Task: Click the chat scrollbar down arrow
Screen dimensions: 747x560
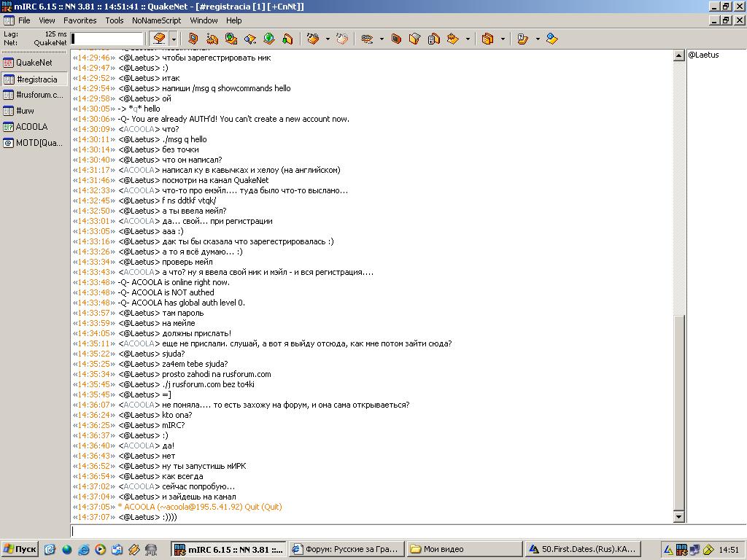Action: [679, 517]
